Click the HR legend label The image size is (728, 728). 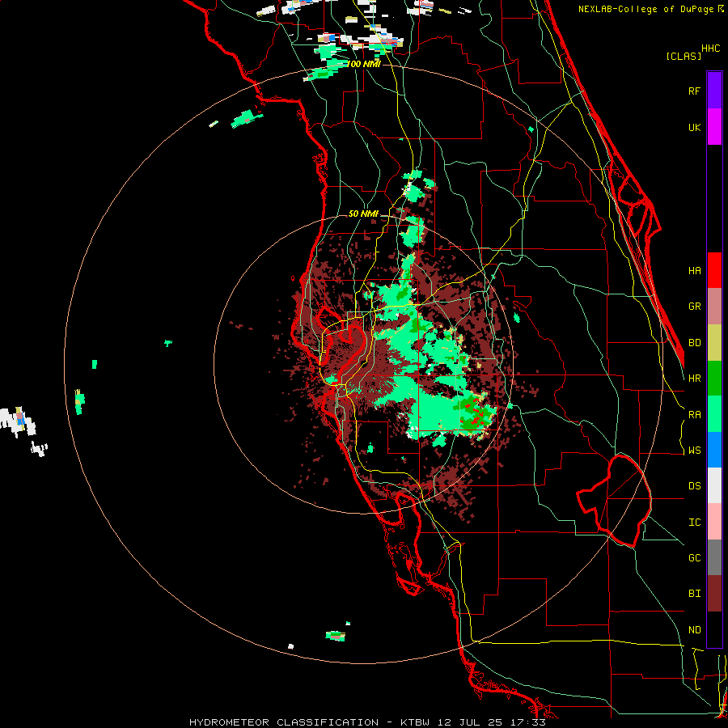(x=694, y=379)
